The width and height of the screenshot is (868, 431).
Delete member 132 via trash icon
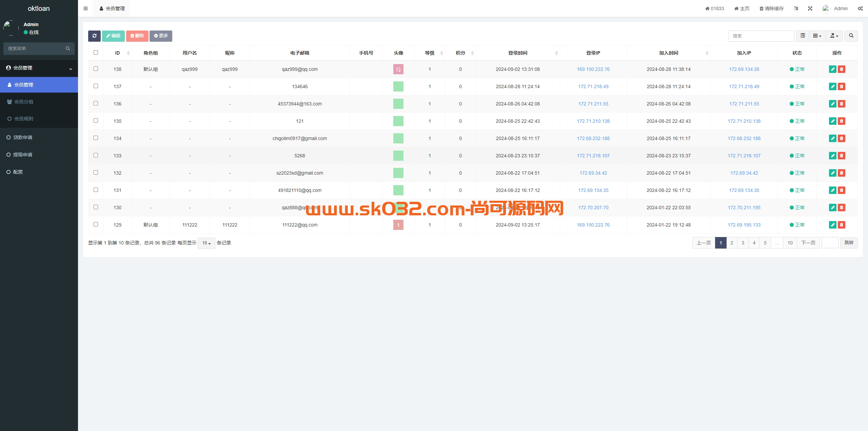(x=841, y=173)
